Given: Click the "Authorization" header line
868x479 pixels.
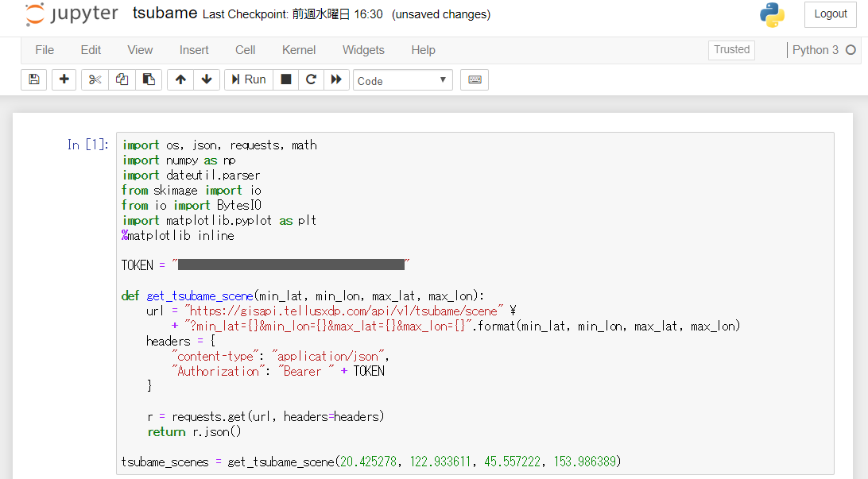Looking at the screenshot, I should click(x=278, y=371).
